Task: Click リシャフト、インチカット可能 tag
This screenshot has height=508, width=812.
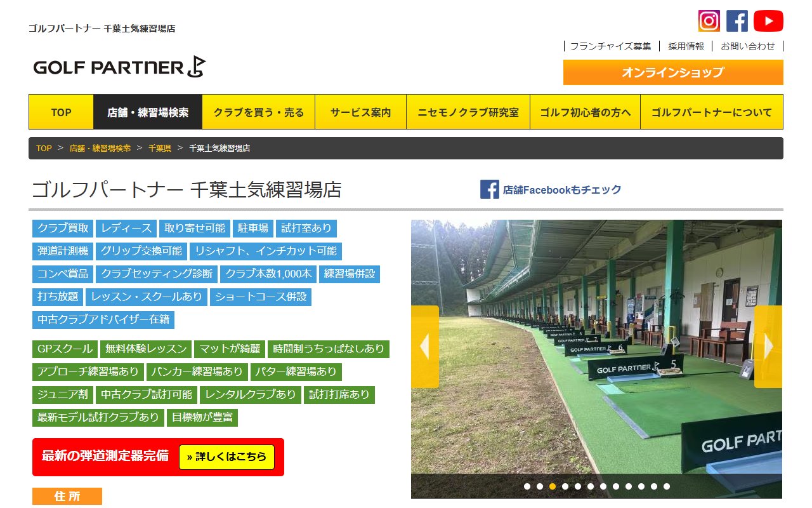Action: point(266,251)
